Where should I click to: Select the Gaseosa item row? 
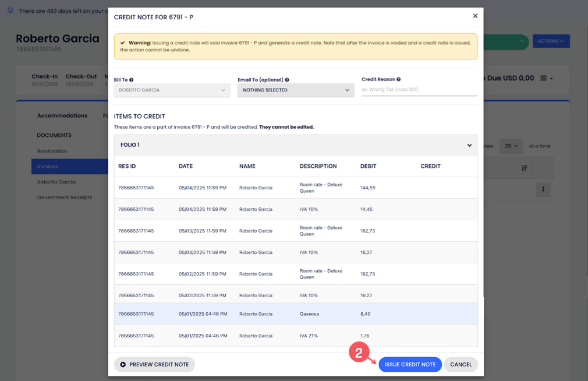point(296,314)
